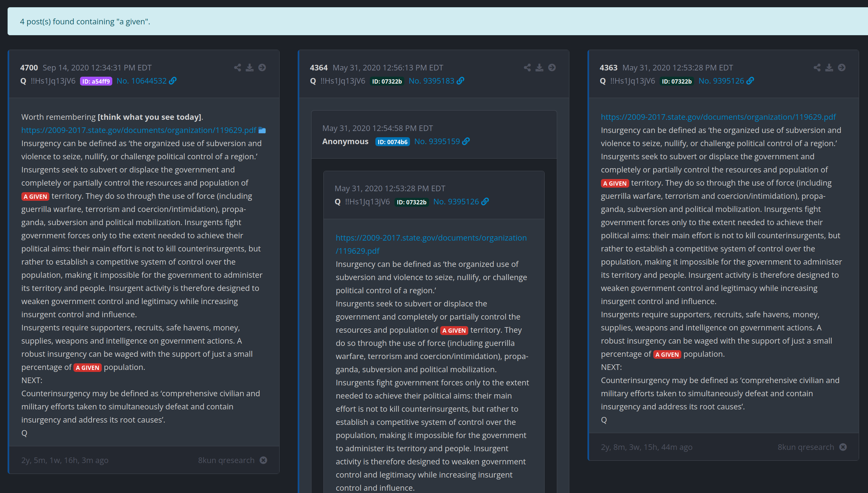Image resolution: width=868 pixels, height=493 pixels.
Task: Click link icon beside No. 10644532
Action: (173, 81)
